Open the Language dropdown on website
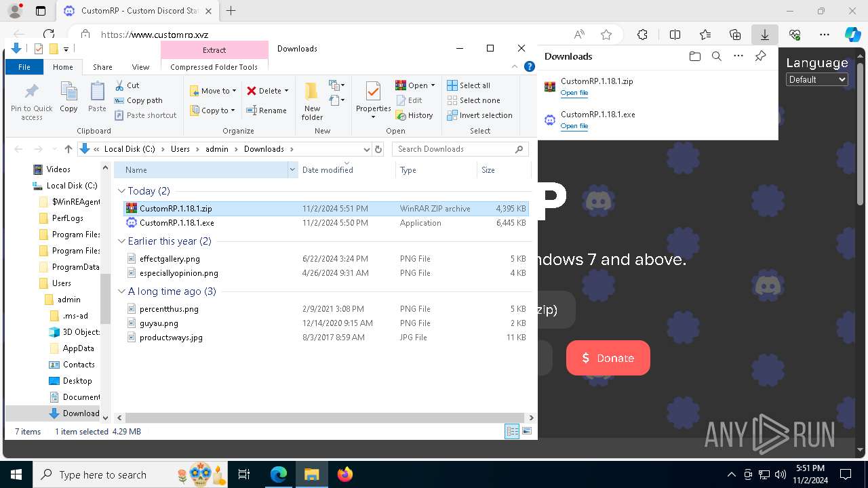Screen dimensions: 868x488 click(x=817, y=79)
